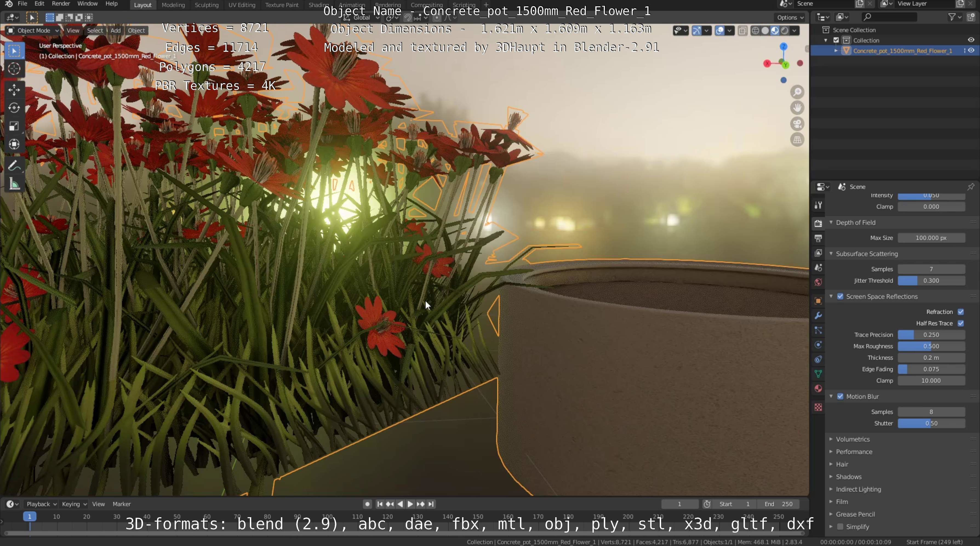Open the Material properties tab

pyautogui.click(x=818, y=388)
